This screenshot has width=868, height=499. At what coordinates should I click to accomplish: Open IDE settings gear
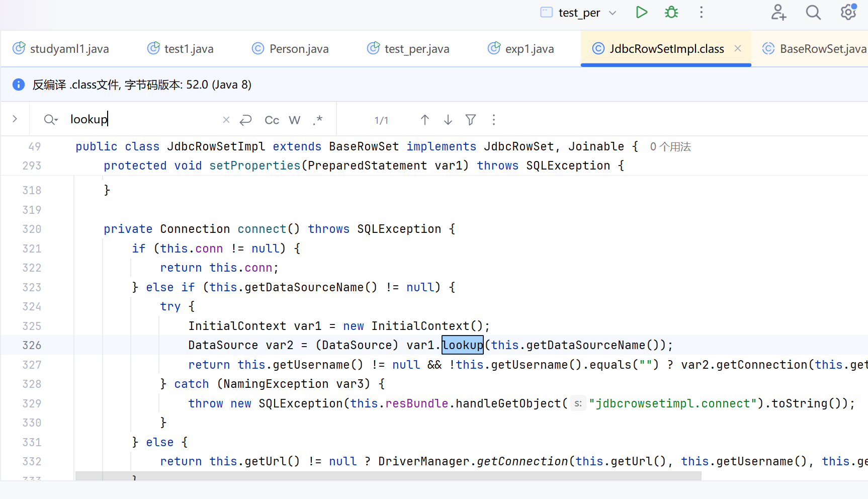click(848, 12)
